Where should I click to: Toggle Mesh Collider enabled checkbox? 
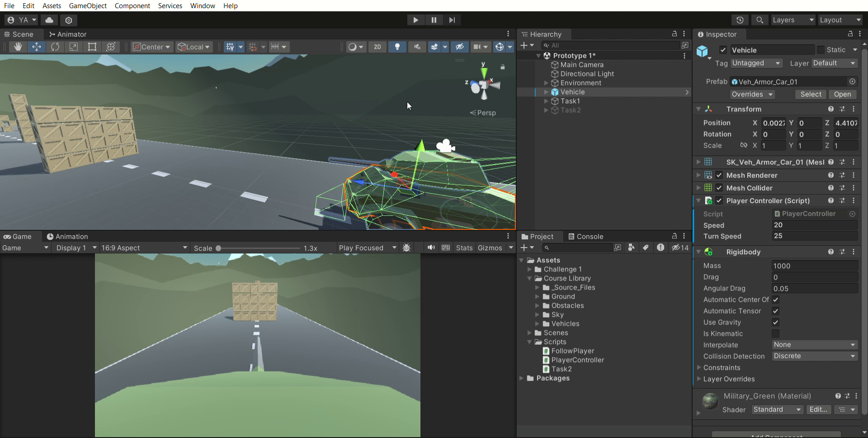(719, 188)
